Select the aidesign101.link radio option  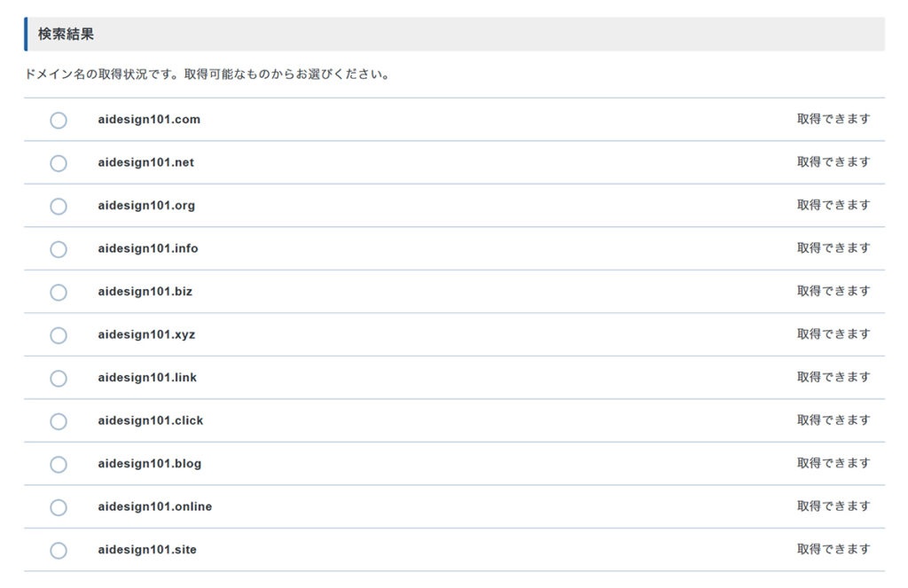(59, 378)
